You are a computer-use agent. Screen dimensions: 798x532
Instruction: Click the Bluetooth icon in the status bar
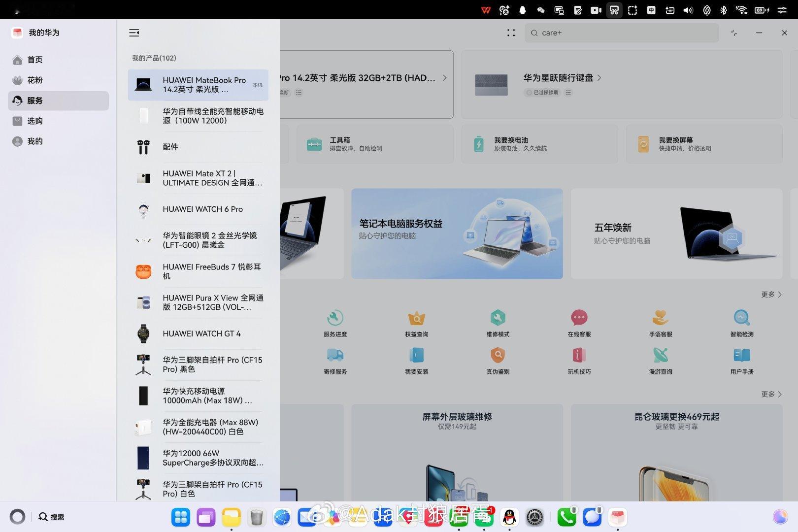[x=724, y=10]
